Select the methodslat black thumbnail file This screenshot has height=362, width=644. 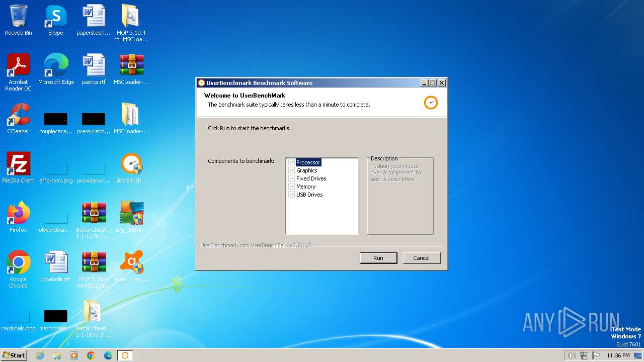click(x=56, y=321)
